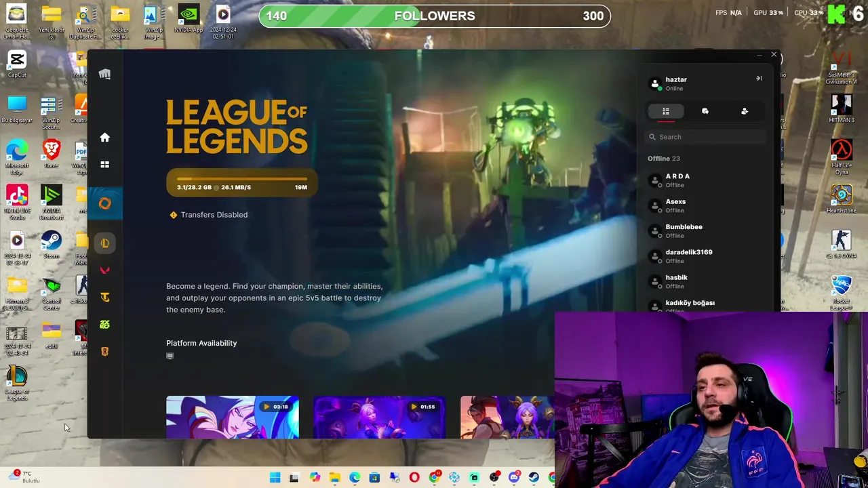Select NVIDIA Broadcast desktop shortcut
The image size is (868, 488).
pyautogui.click(x=52, y=201)
